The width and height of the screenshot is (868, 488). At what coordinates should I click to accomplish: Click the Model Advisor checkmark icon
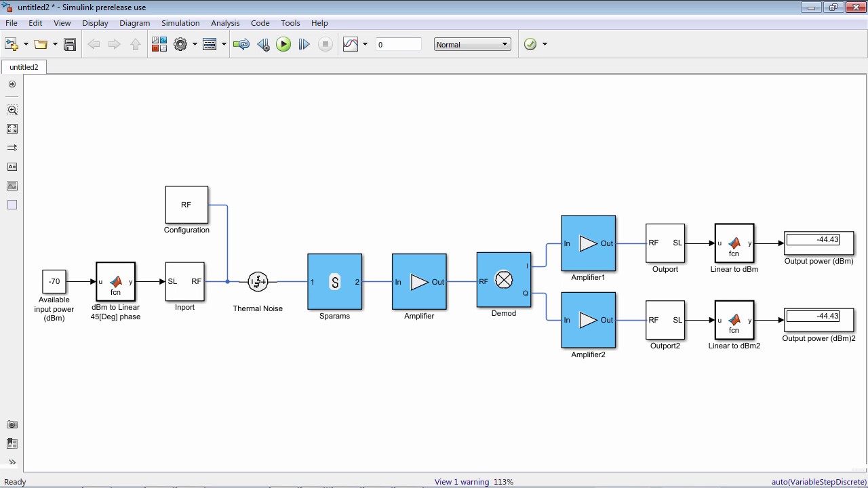530,44
